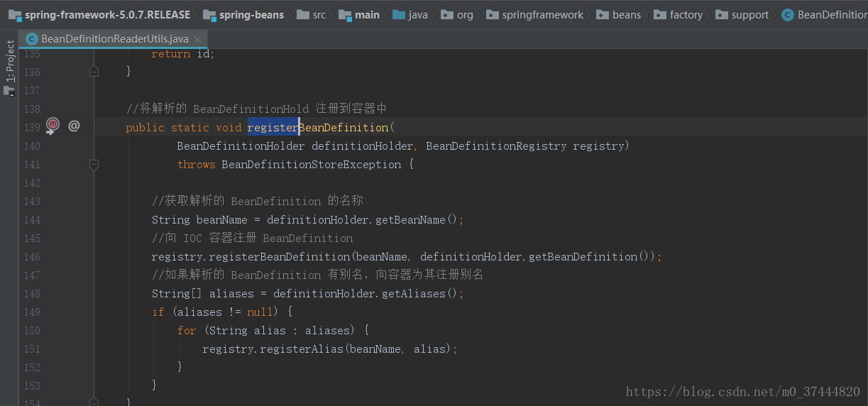Select the BeanDefinitionReaderUtils.java editor tab
Image resolution: width=868 pixels, height=406 pixels.
pos(114,39)
